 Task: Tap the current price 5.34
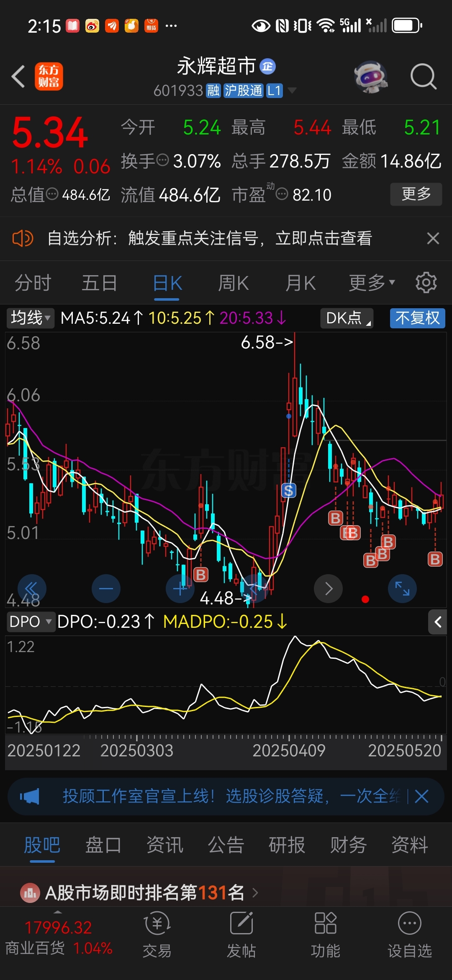click(x=50, y=133)
